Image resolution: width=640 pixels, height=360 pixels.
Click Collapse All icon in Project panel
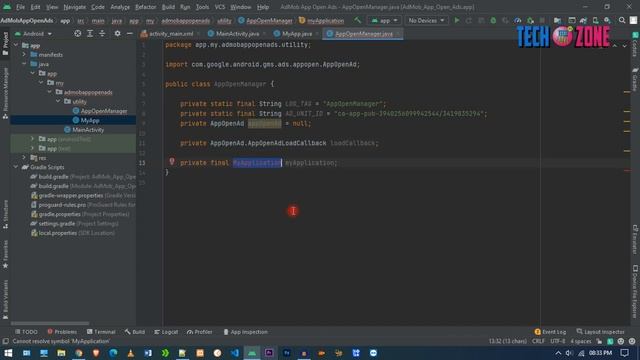(x=102, y=33)
